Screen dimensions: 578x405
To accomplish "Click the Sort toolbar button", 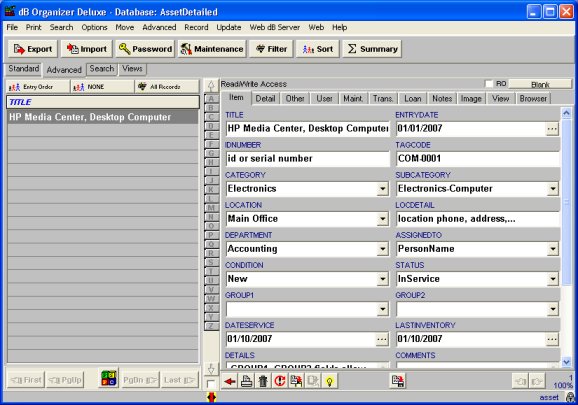I will 317,49.
